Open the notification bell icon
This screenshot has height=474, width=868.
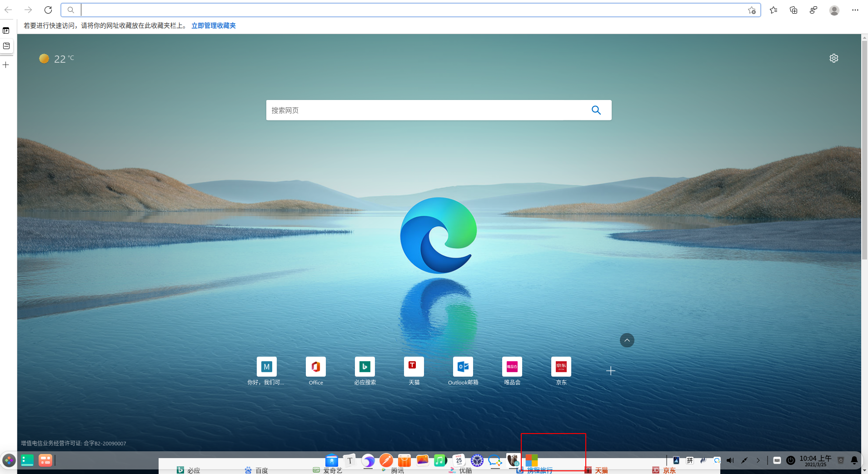coord(854,460)
